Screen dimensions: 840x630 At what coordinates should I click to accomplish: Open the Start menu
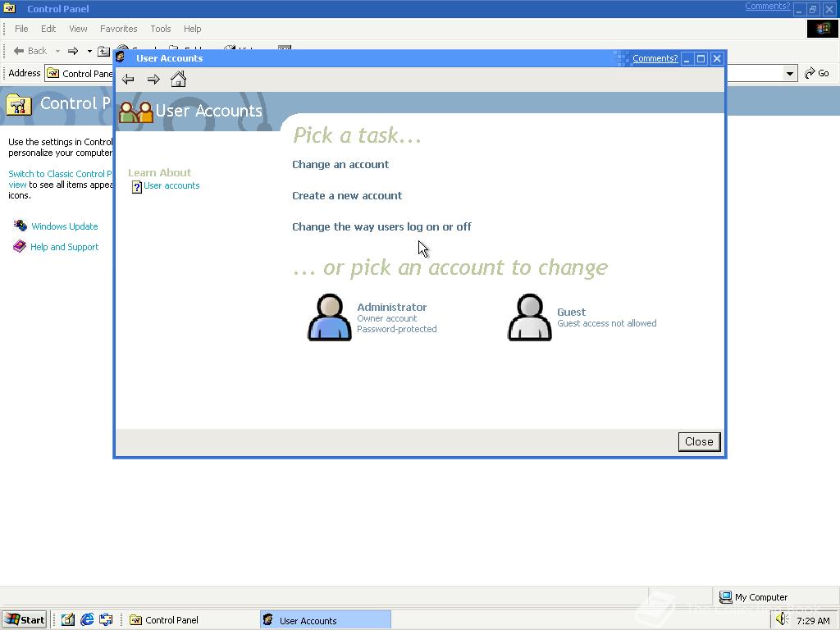click(x=25, y=620)
